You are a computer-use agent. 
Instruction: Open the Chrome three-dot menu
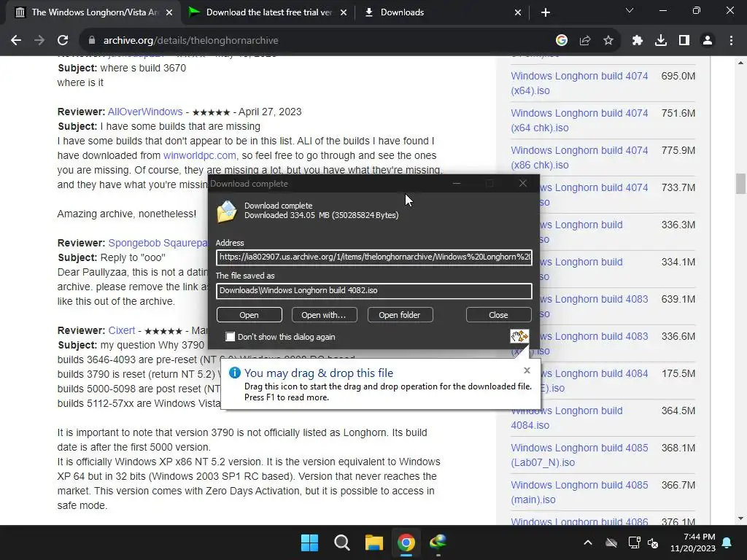tap(731, 41)
